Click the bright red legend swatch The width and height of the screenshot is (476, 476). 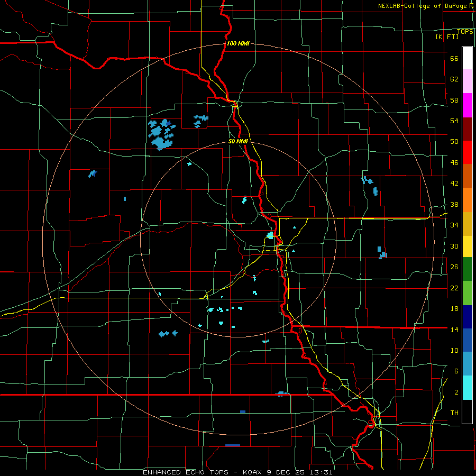467,152
